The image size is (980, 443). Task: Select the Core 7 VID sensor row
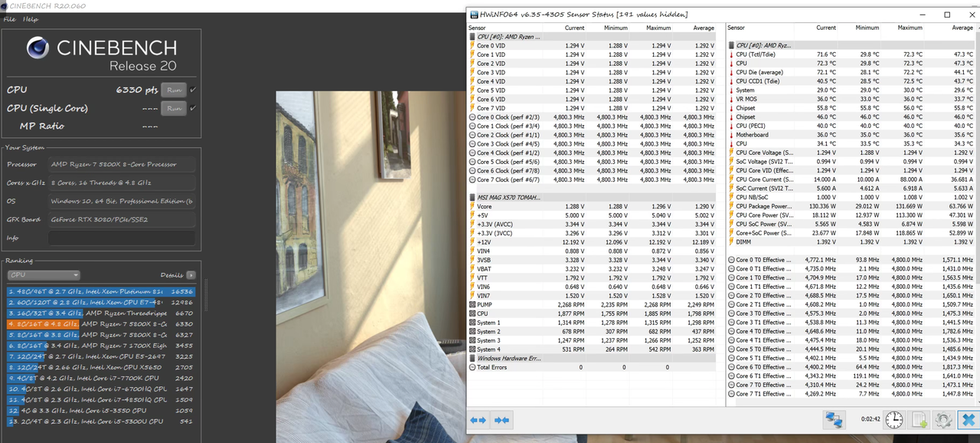pyautogui.click(x=592, y=108)
